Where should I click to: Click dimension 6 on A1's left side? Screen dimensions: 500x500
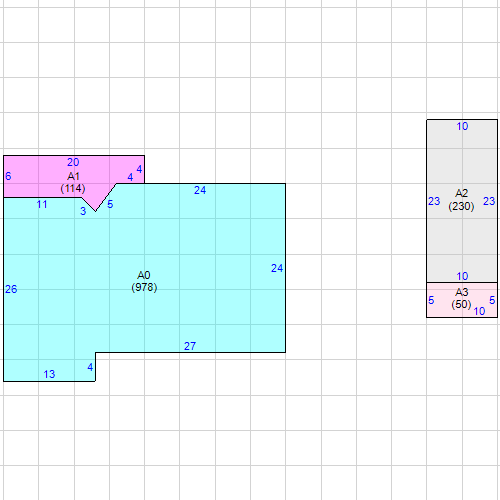coord(8,176)
